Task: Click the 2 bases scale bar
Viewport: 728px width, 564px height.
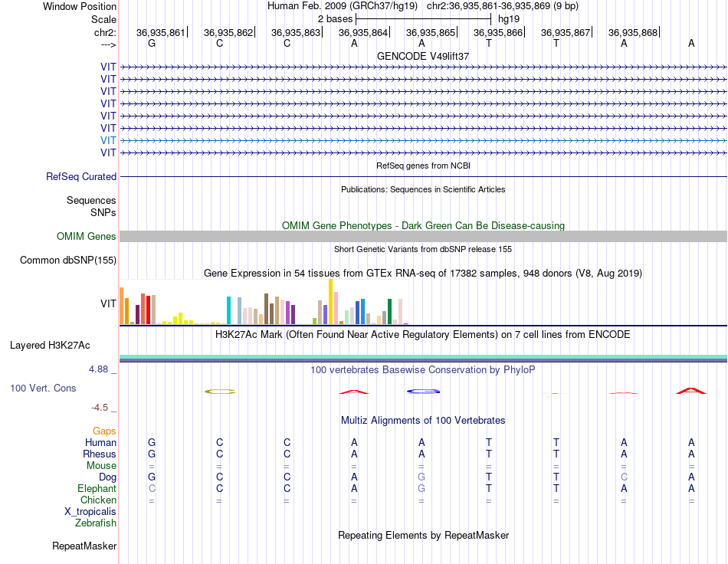Action: click(423, 19)
